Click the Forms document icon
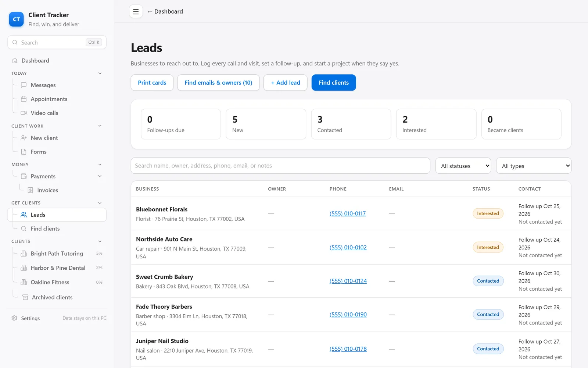Screen dimensions: 588x368 tap(24, 152)
